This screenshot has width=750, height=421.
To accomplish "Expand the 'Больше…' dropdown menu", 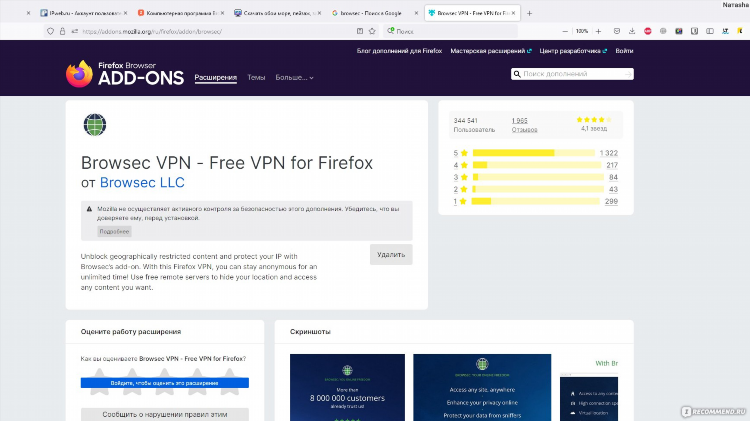I will 294,78.
